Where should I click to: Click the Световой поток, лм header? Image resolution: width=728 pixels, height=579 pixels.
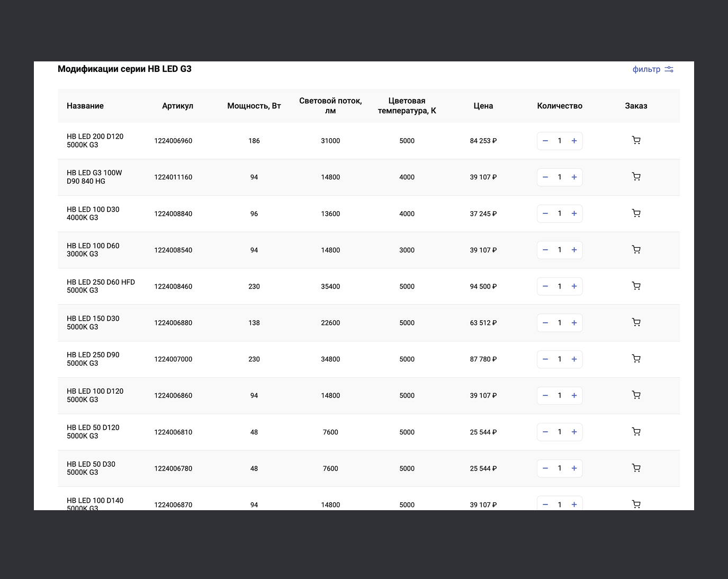click(330, 106)
